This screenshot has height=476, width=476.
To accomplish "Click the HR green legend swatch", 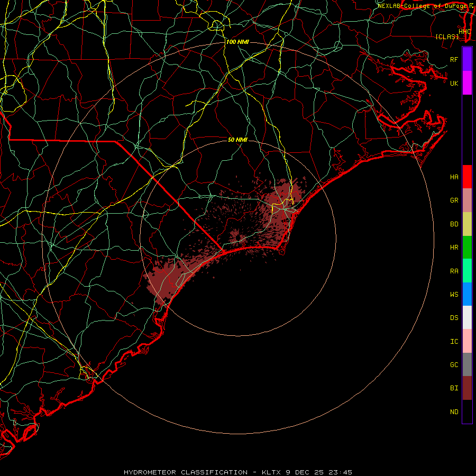I will point(467,248).
